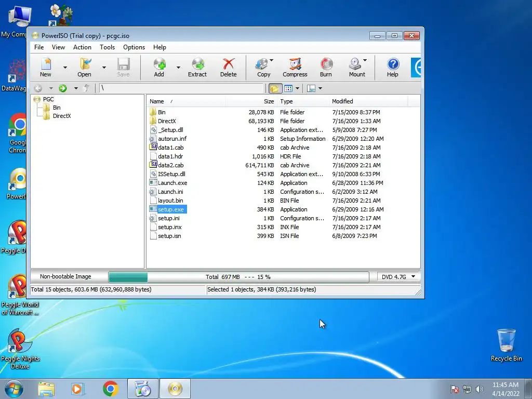Select the setup.ini file
The image size is (532, 399).
[169, 218]
